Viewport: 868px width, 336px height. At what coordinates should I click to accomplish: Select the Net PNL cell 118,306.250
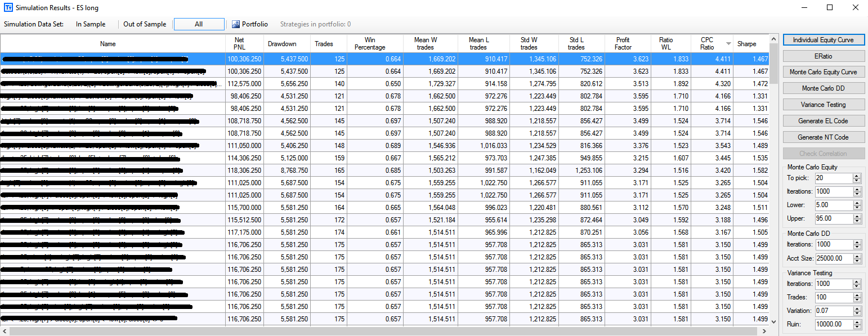244,171
